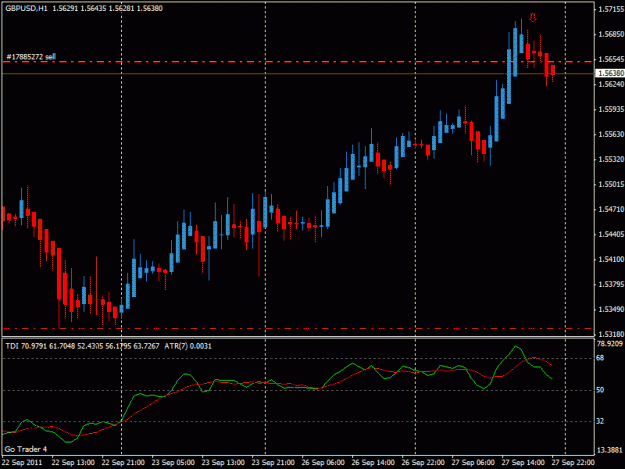Select the #17885272 sell order label
The width and height of the screenshot is (625, 469).
[x=31, y=57]
